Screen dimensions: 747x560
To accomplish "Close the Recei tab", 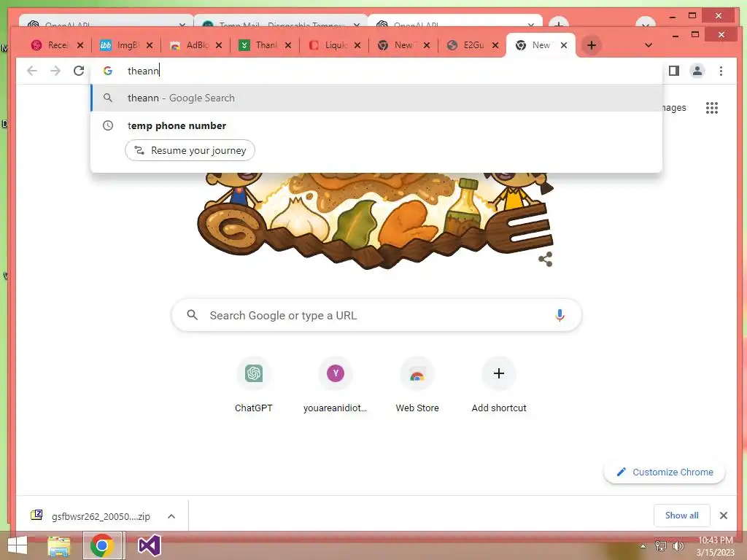I will coord(80,45).
